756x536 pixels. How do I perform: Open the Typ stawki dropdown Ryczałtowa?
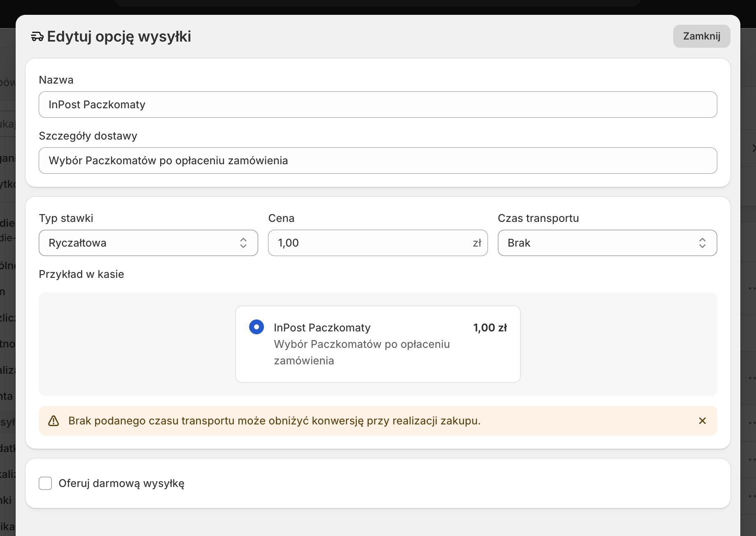pyautogui.click(x=148, y=243)
